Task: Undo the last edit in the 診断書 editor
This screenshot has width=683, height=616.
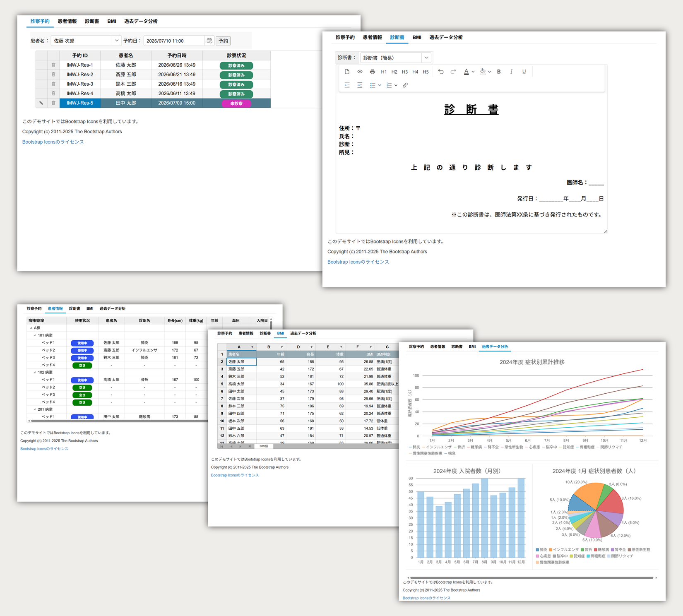Action: 441,72
